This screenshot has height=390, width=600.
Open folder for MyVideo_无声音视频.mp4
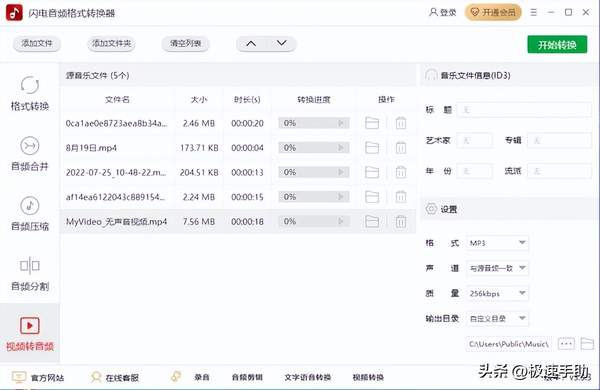click(372, 221)
